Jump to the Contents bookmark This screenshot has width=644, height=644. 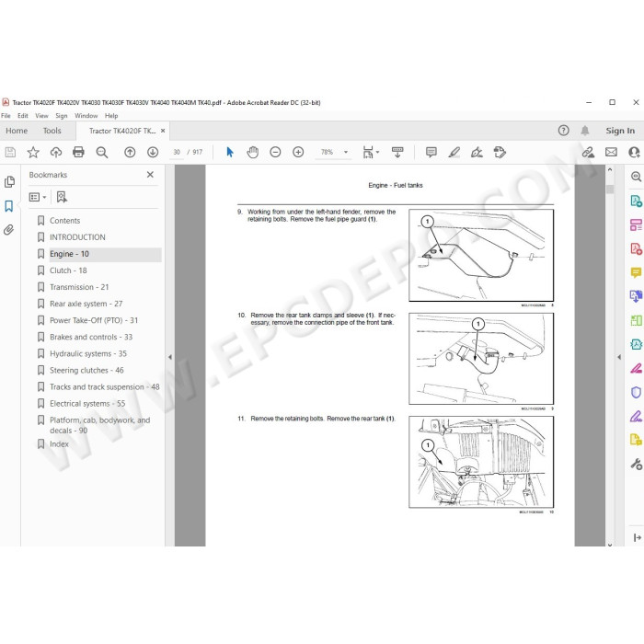point(65,221)
